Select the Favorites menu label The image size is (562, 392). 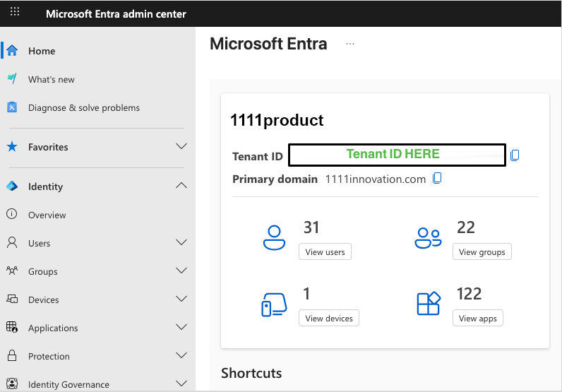48,147
